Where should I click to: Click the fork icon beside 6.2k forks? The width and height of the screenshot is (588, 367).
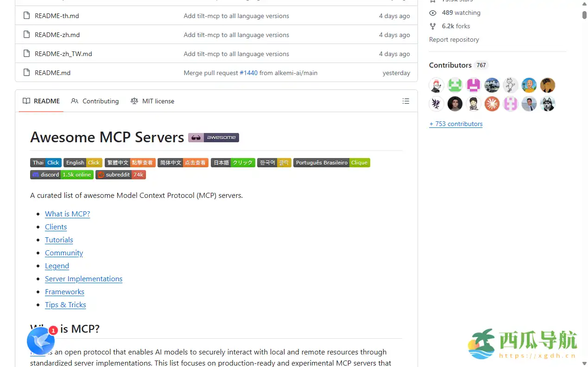point(432,26)
